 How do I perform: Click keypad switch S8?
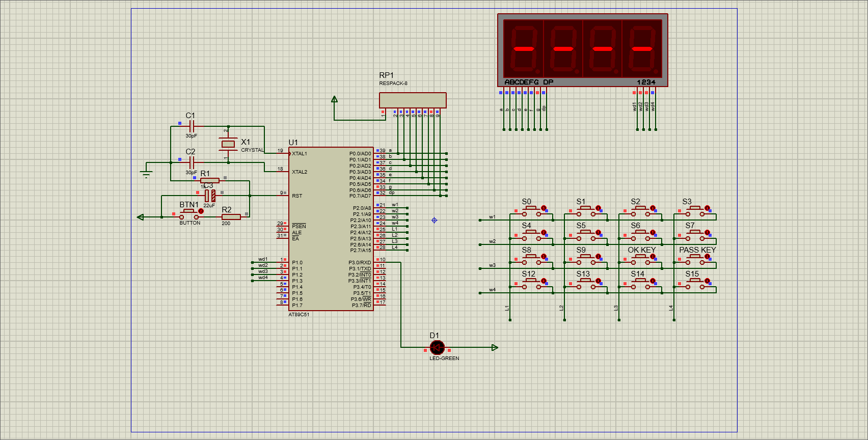coord(532,260)
